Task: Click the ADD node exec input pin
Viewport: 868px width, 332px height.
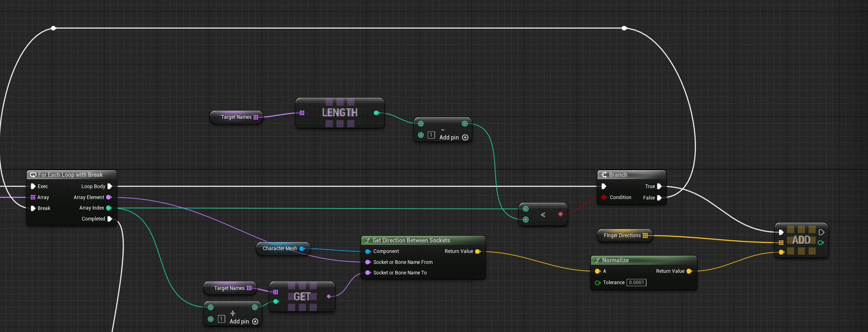Action: click(x=781, y=232)
